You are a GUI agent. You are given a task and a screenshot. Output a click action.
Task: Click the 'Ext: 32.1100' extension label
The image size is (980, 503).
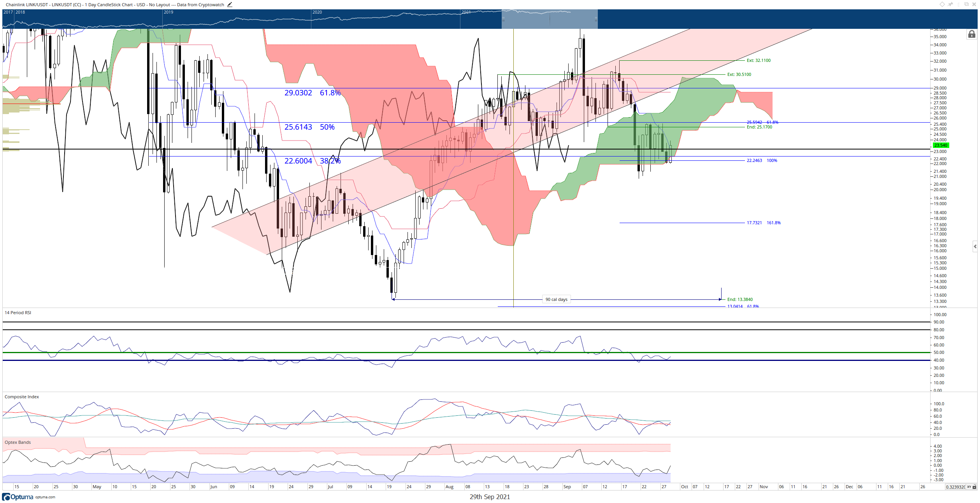(759, 60)
